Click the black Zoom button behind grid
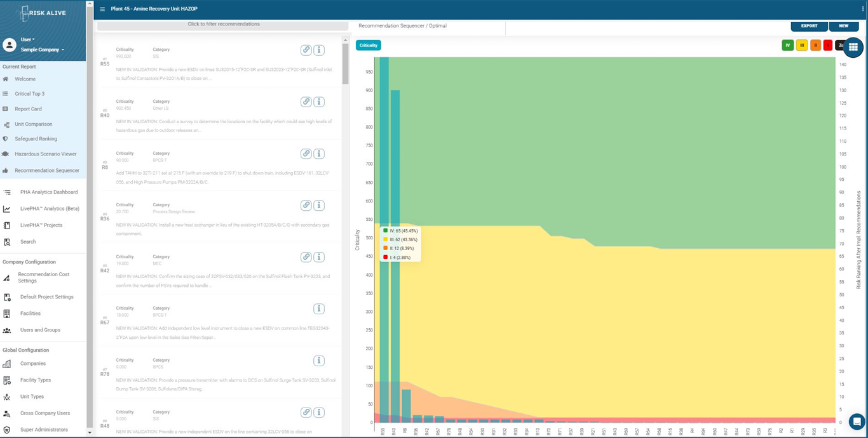This screenshot has width=868, height=438. tap(839, 45)
